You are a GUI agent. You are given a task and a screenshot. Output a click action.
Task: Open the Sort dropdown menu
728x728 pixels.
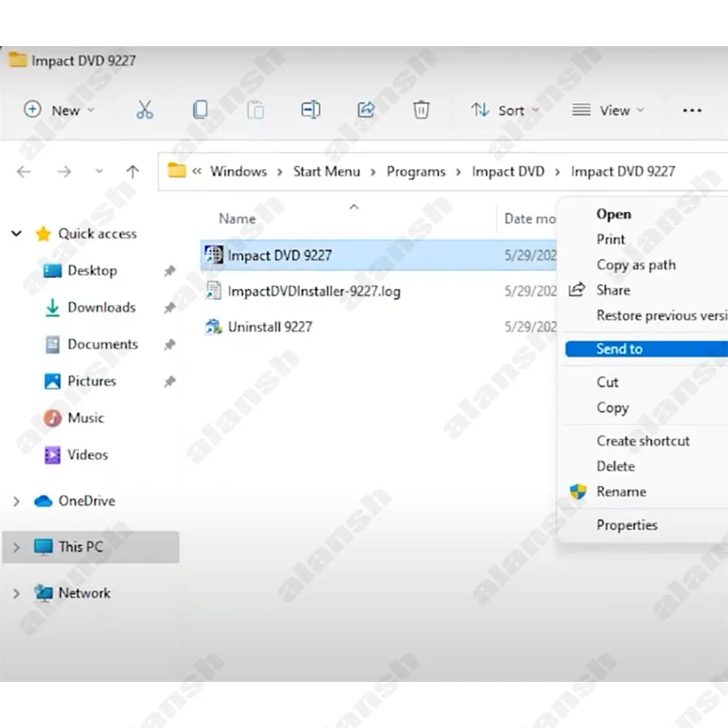505,110
